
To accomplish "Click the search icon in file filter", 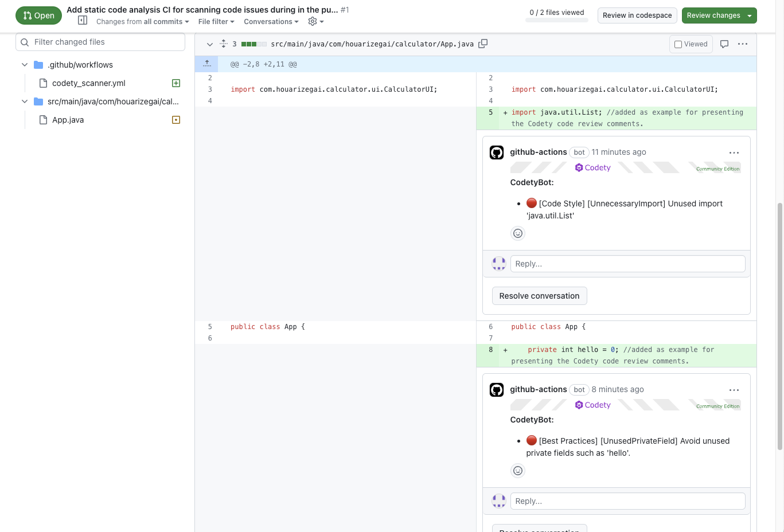I will coord(25,42).
